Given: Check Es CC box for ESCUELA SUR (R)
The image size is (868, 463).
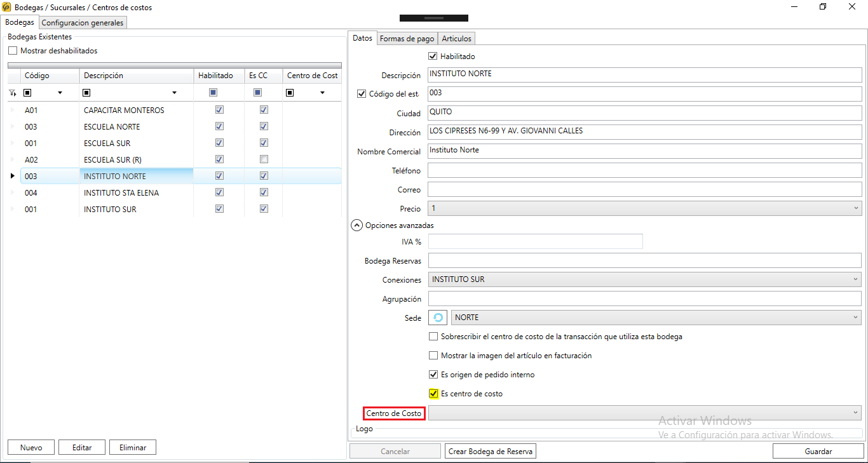Looking at the screenshot, I should pos(264,159).
